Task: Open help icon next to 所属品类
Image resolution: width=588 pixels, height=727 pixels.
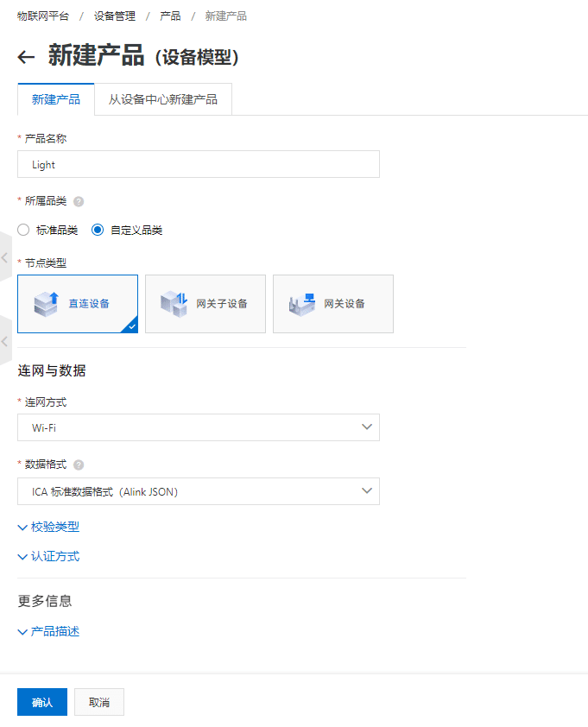Action: tap(79, 202)
